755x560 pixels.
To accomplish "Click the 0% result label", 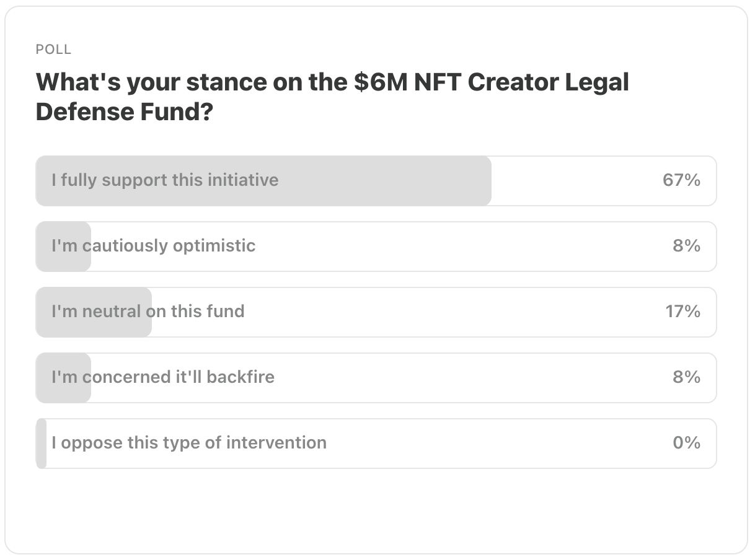I will (686, 443).
